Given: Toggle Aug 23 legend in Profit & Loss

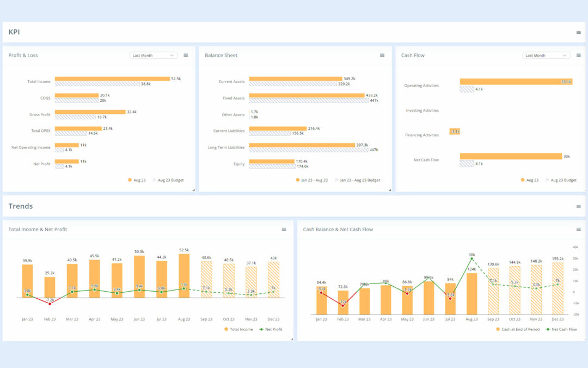Looking at the screenshot, I should [x=137, y=180].
